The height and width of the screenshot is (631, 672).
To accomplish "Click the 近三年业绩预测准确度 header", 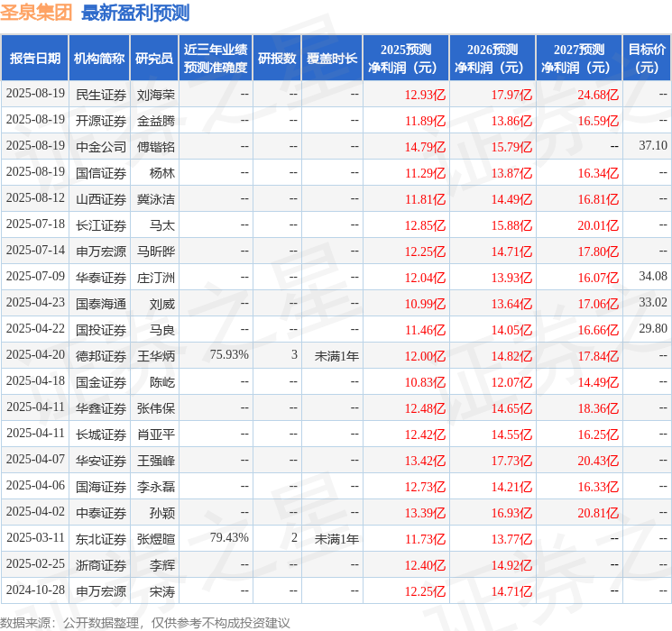I will 216,59.
